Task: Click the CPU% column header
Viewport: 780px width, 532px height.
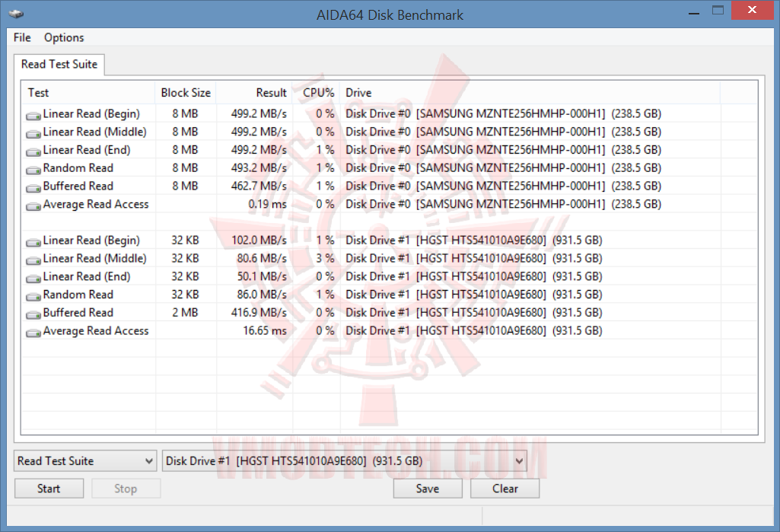Action: click(x=317, y=93)
